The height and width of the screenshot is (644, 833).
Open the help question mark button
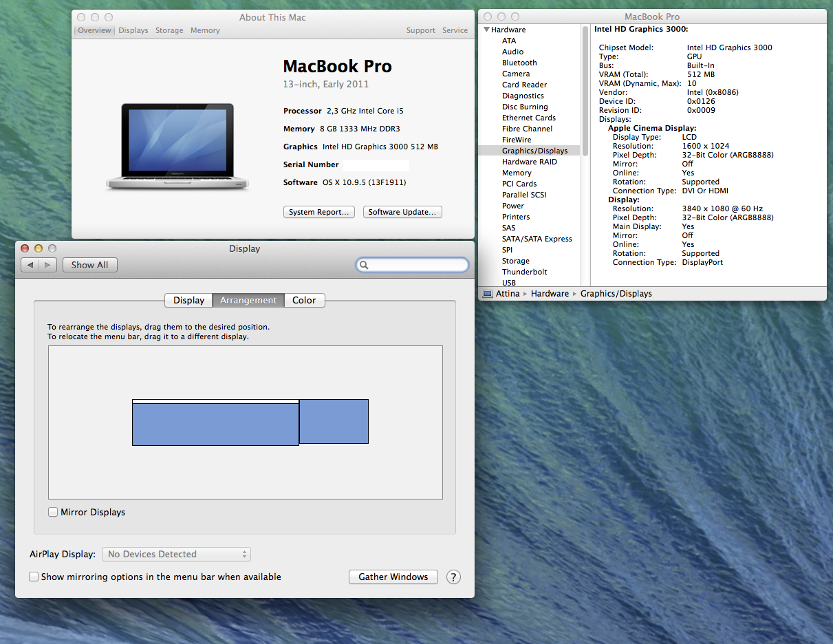tap(453, 577)
